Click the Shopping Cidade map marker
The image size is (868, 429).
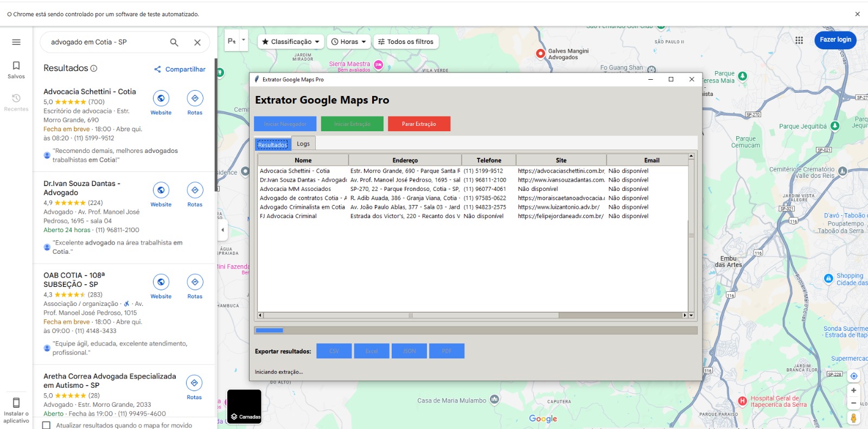(x=828, y=278)
